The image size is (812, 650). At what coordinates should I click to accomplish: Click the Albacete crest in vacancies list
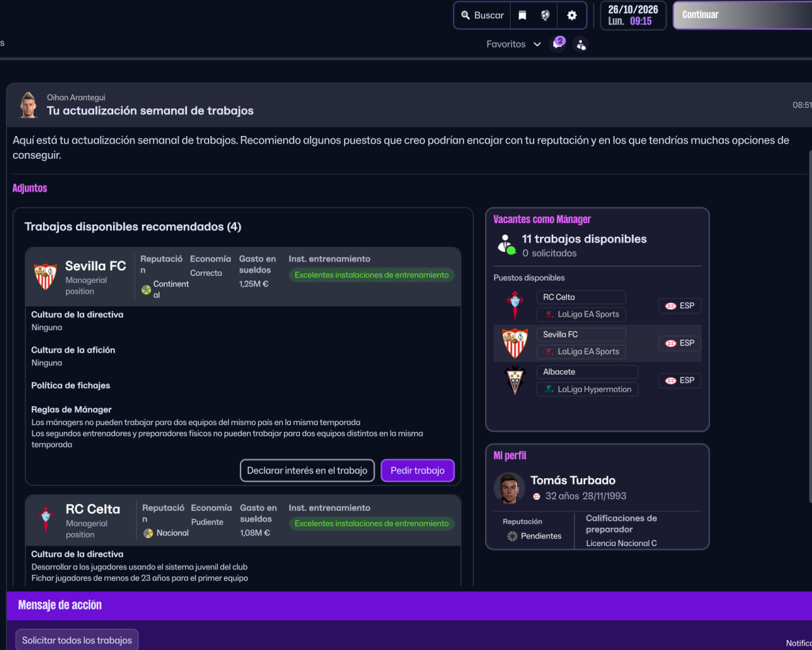pyautogui.click(x=515, y=381)
